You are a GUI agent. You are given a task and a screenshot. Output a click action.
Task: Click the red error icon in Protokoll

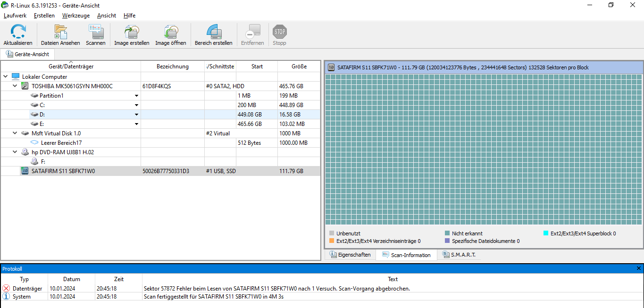click(x=6, y=288)
